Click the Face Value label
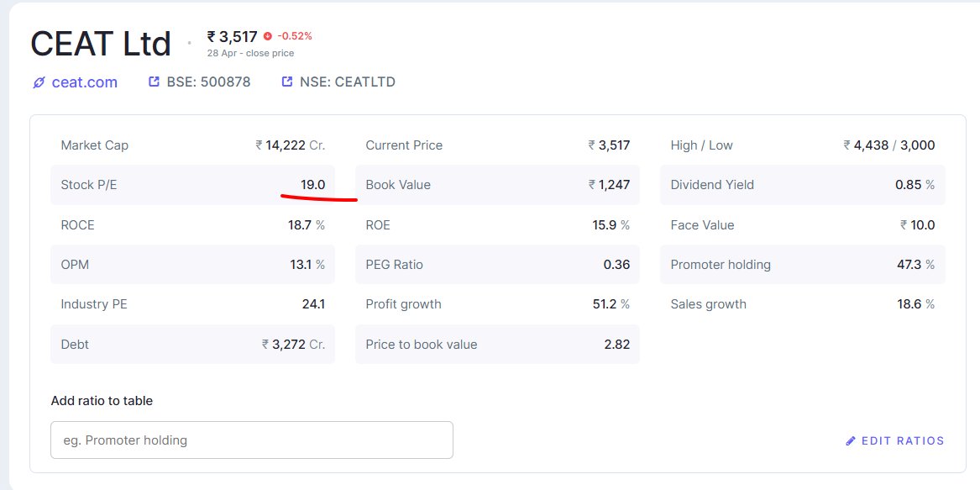Screen dimensions: 980x490 pyautogui.click(x=703, y=224)
